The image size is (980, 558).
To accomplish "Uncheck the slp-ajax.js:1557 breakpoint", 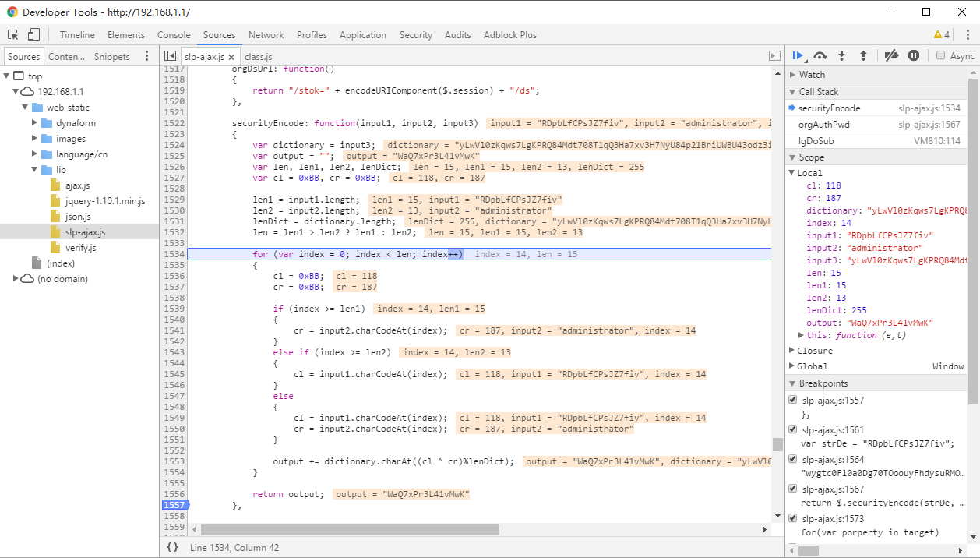I will [x=793, y=401].
